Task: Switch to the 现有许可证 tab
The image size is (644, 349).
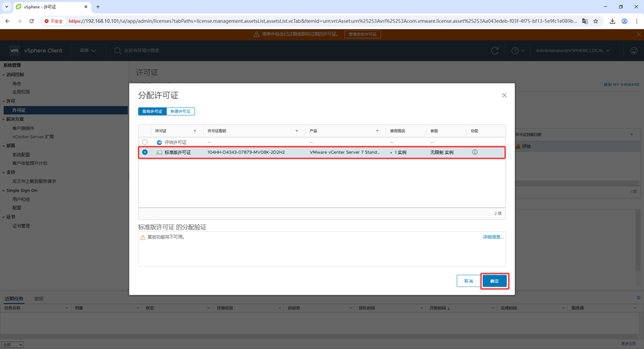Action: 152,111
